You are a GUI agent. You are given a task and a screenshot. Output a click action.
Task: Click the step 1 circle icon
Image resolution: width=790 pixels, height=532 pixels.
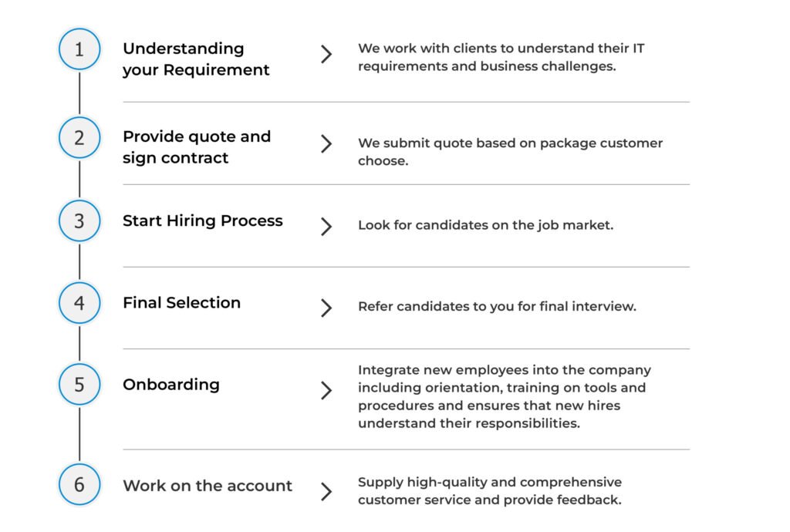[79, 49]
